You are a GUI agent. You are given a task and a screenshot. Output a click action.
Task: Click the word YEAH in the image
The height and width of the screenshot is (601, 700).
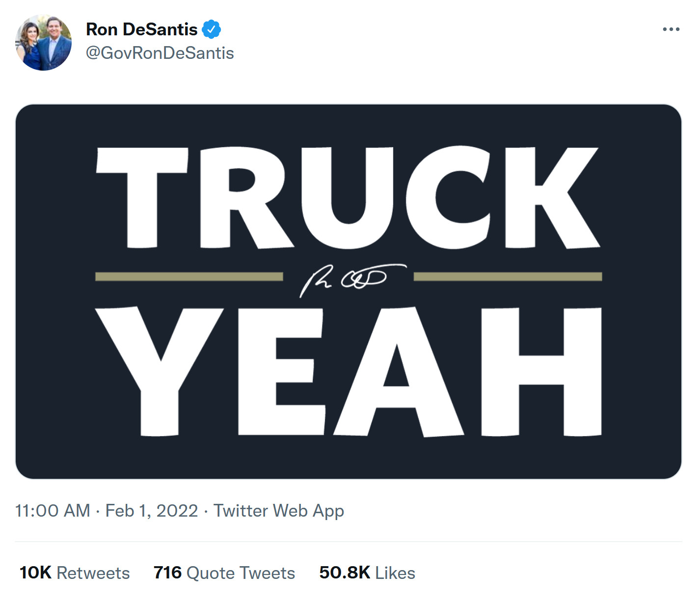coord(348,371)
